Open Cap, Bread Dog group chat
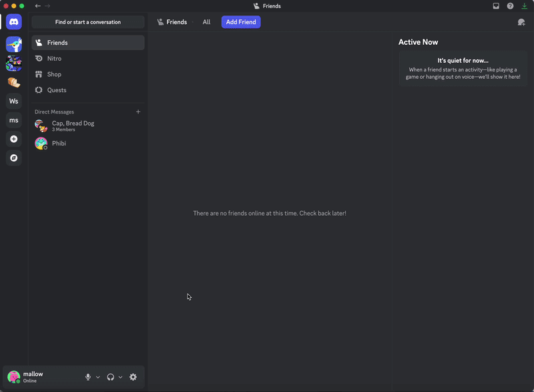534x392 pixels. coord(88,126)
